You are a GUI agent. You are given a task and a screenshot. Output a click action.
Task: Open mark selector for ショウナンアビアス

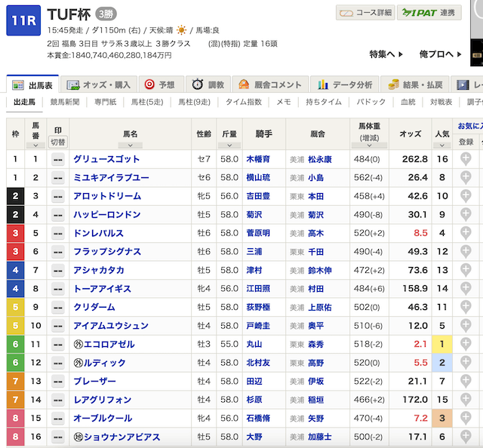pos(58,437)
